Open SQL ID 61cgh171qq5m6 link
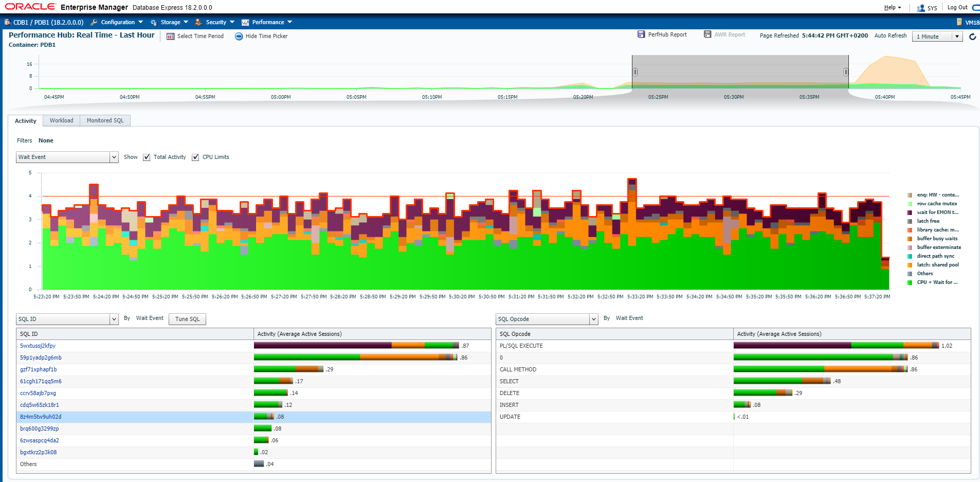This screenshot has width=980, height=482. pyautogui.click(x=41, y=381)
